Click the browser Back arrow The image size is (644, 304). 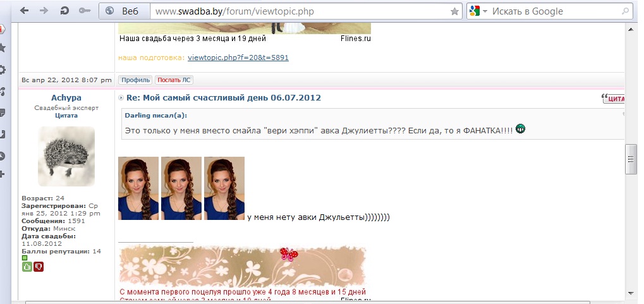pyautogui.click(x=25, y=11)
